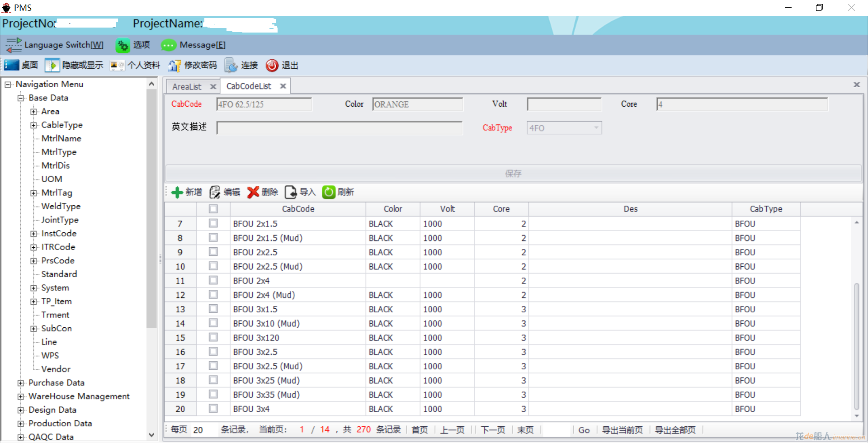The height and width of the screenshot is (443, 868).
Task: Check the box for BFOU 3x120 row 15
Action: (213, 337)
